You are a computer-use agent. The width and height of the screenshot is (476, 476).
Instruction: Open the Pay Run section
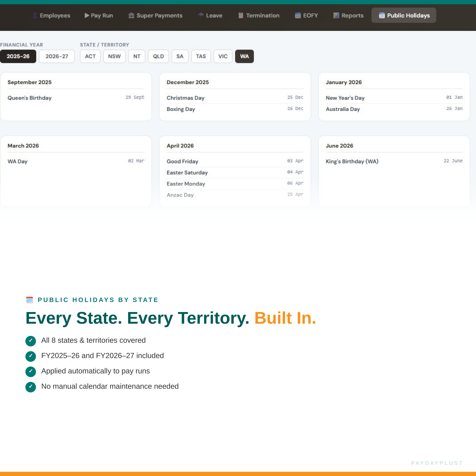pos(98,15)
